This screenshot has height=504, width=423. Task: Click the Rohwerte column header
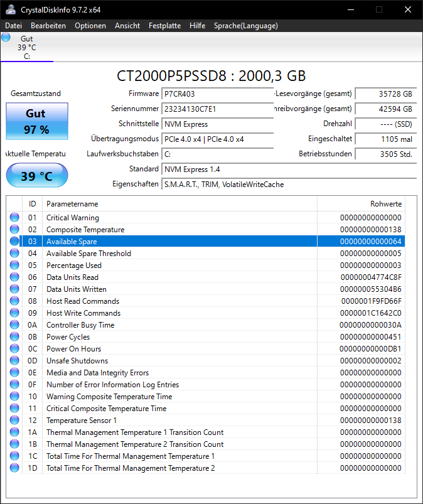[x=361, y=204]
